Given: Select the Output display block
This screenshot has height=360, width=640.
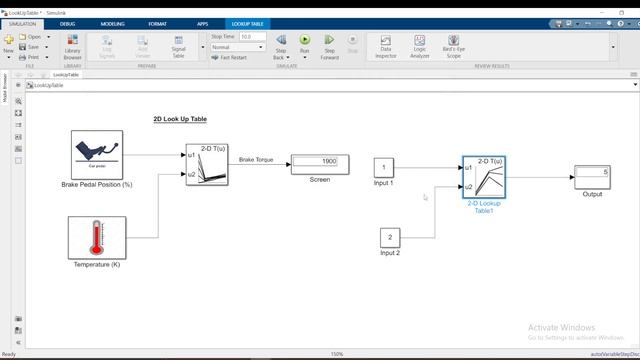Looking at the screenshot, I should tap(592, 177).
